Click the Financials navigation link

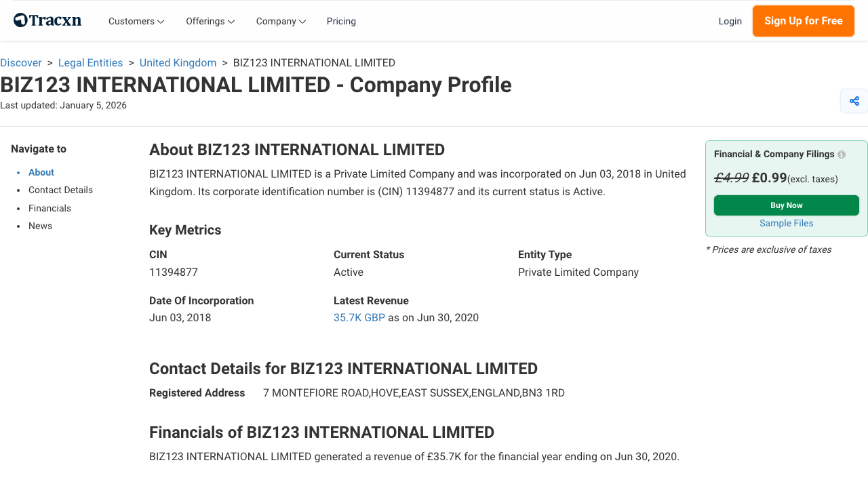click(50, 208)
